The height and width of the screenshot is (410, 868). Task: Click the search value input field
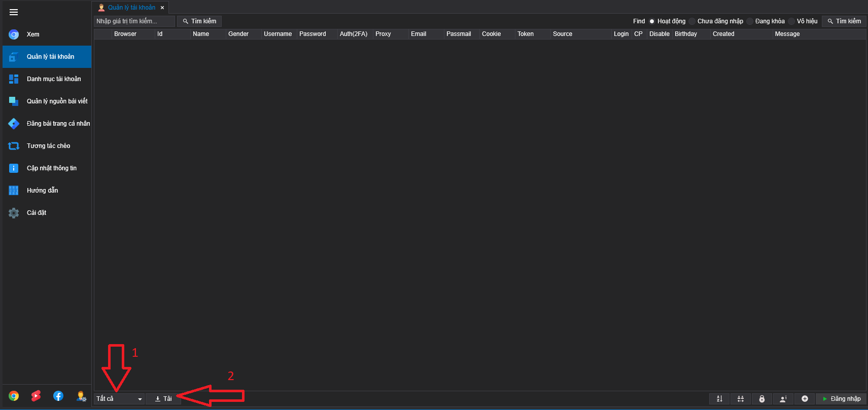click(134, 21)
